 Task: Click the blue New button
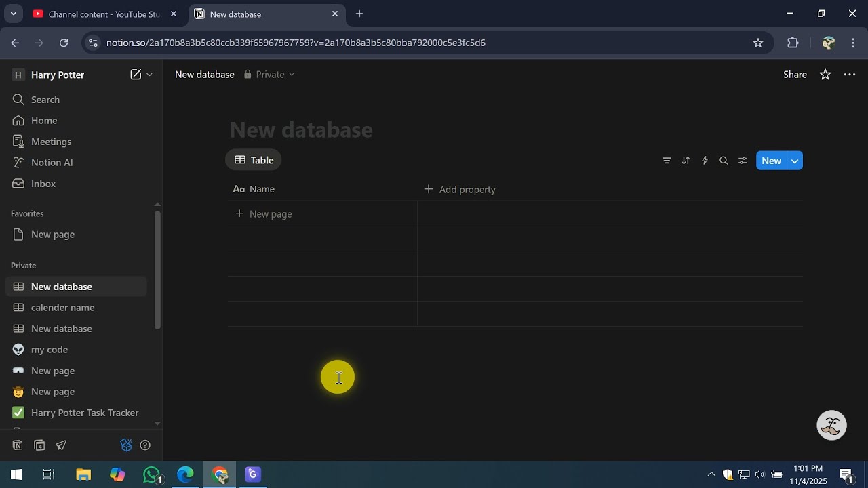click(x=772, y=161)
